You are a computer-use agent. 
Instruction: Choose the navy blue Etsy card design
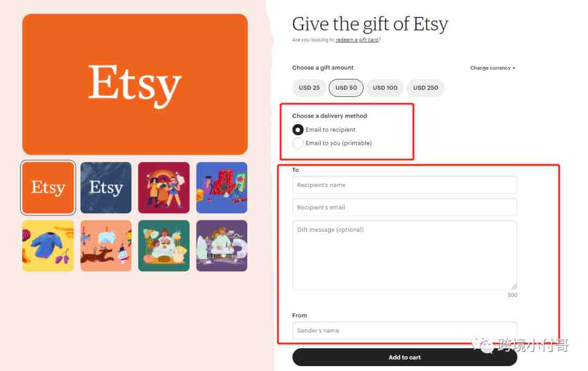pos(106,188)
